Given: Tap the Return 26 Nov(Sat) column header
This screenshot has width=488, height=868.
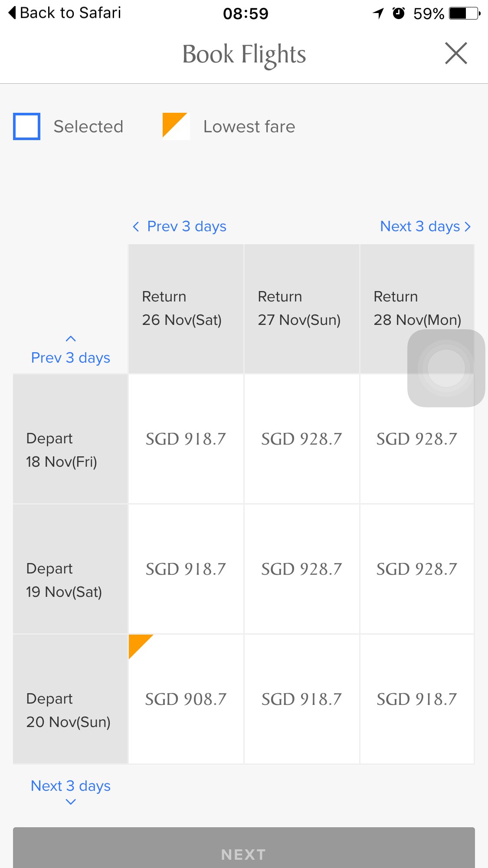Looking at the screenshot, I should pyautogui.click(x=186, y=308).
